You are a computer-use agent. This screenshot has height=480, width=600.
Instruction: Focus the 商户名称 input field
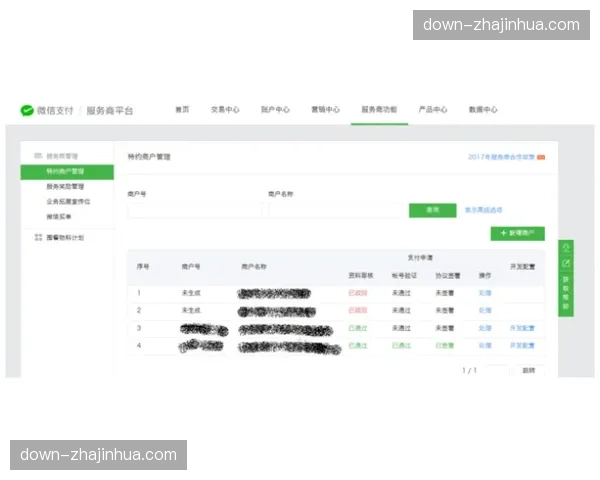point(335,210)
